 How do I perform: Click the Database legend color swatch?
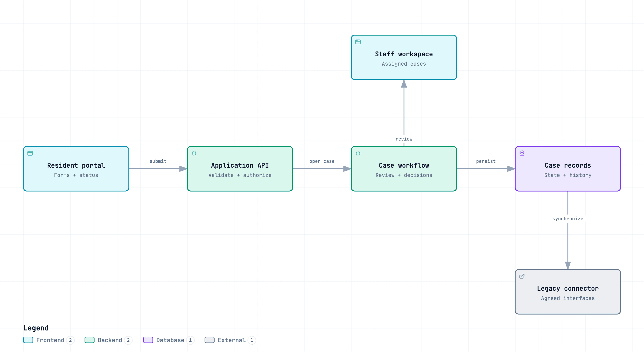(x=148, y=340)
